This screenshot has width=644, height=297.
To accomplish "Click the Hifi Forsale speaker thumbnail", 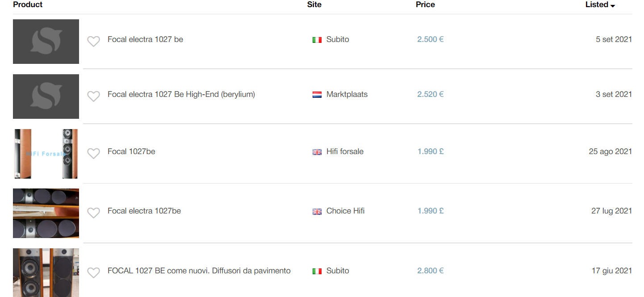I will [x=46, y=154].
